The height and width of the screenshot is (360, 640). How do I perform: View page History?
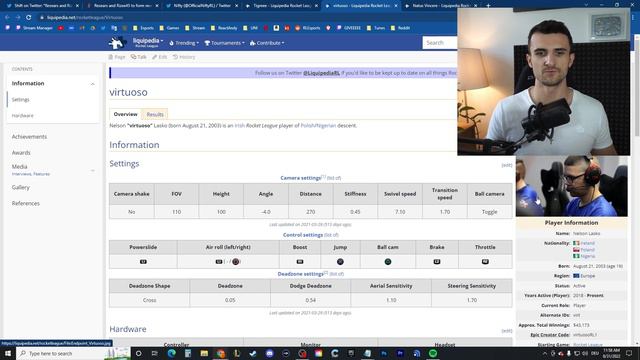pyautogui.click(x=184, y=57)
